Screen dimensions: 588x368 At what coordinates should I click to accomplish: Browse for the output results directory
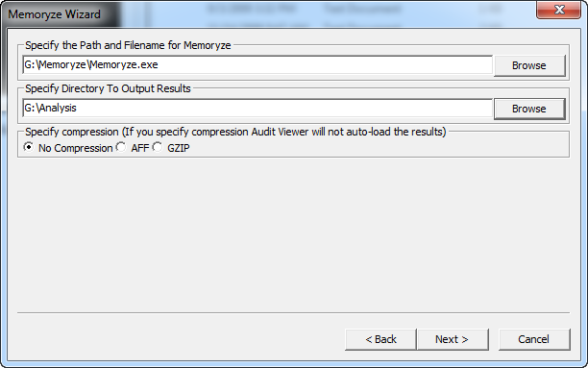click(529, 109)
